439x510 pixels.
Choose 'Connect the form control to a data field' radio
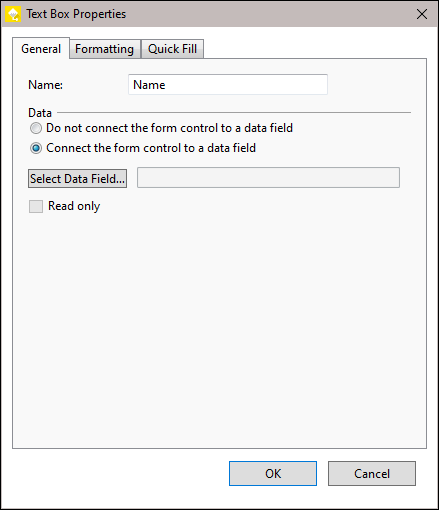[36, 148]
